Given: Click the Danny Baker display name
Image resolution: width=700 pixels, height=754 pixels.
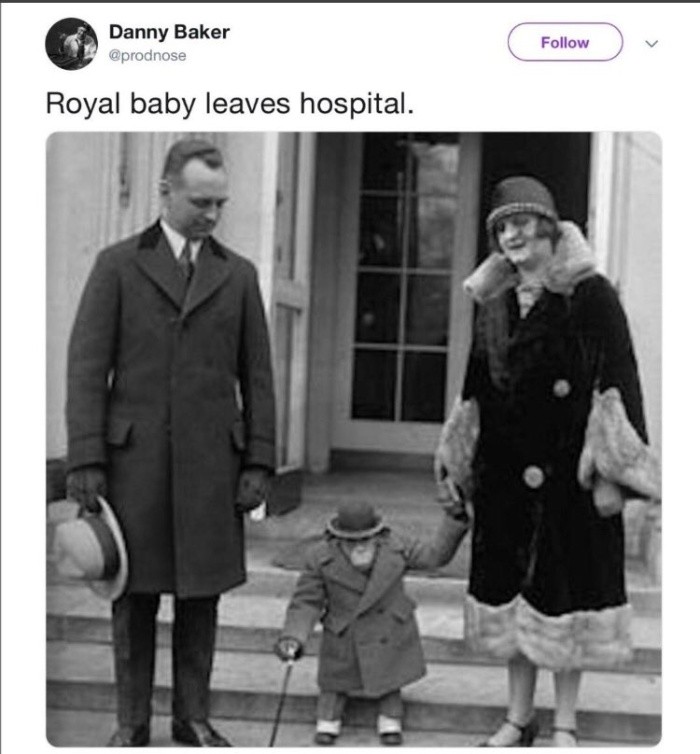Looking at the screenshot, I should click(169, 32).
